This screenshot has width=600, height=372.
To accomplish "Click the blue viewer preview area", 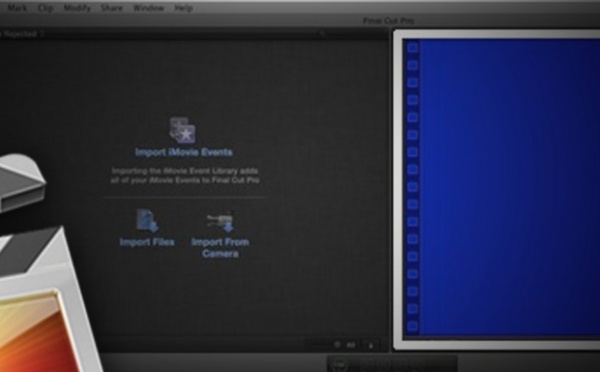I will tap(501, 188).
